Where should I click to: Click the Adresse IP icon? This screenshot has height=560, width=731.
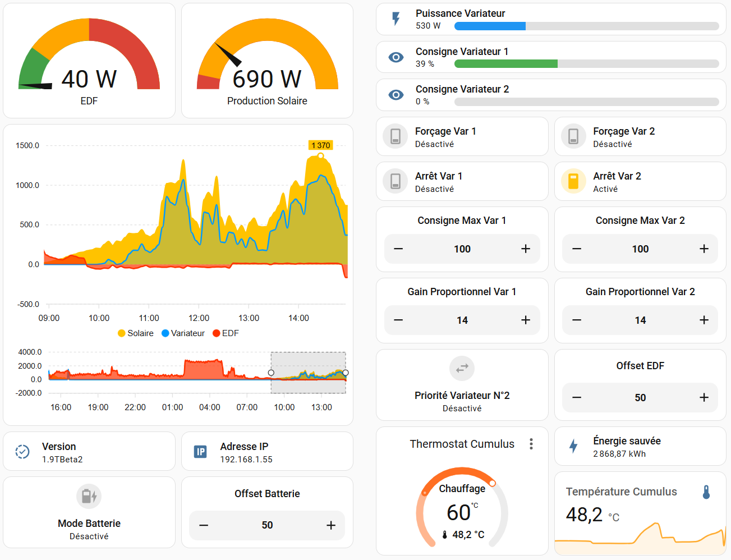(x=200, y=452)
